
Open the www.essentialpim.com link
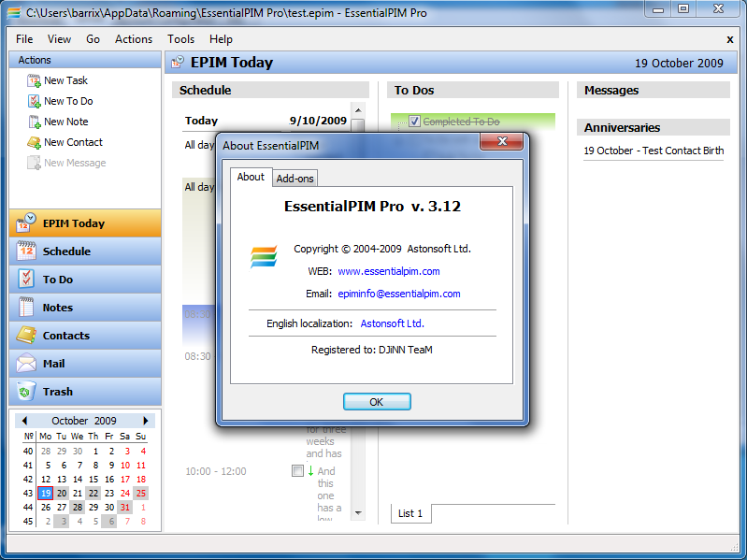coord(389,271)
